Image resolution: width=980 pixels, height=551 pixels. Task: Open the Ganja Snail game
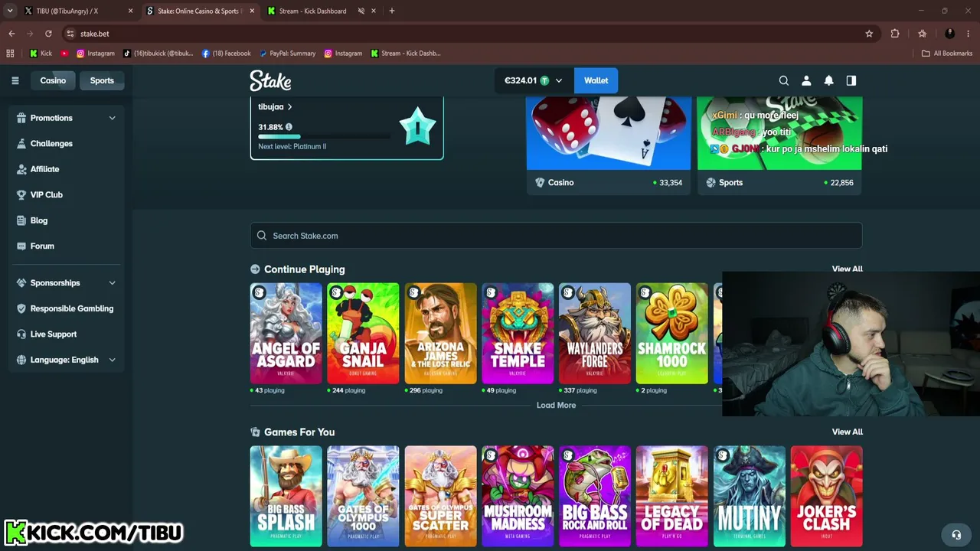(363, 334)
